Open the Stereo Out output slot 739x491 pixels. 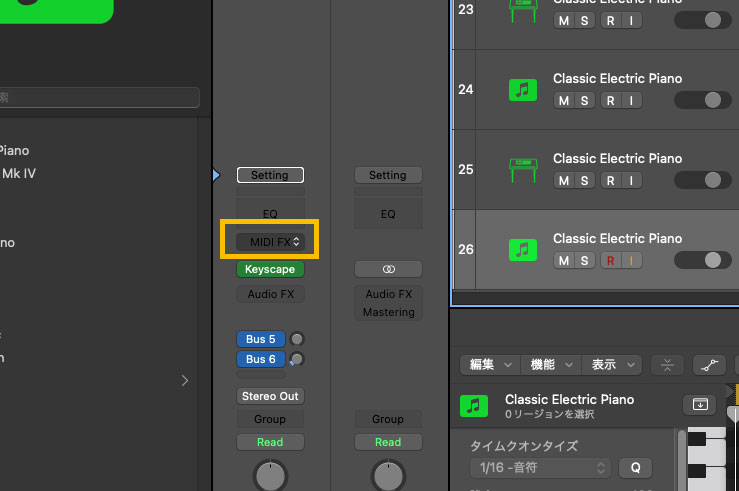click(x=270, y=396)
